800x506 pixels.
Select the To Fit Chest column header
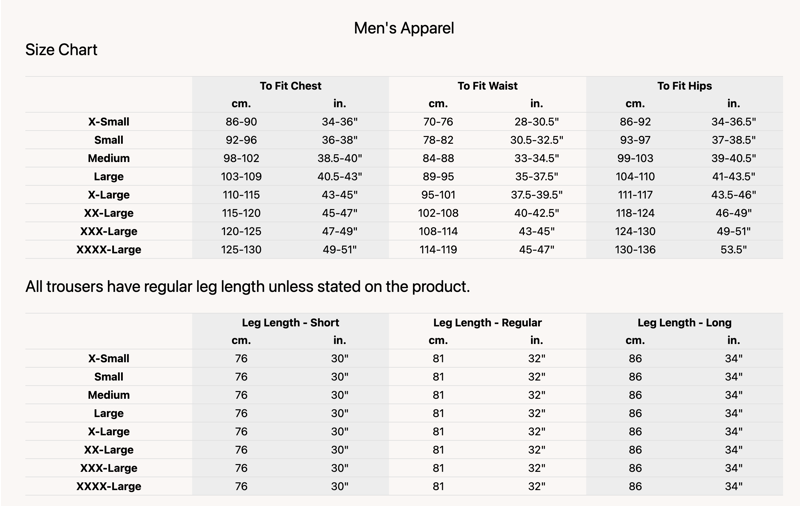[290, 86]
